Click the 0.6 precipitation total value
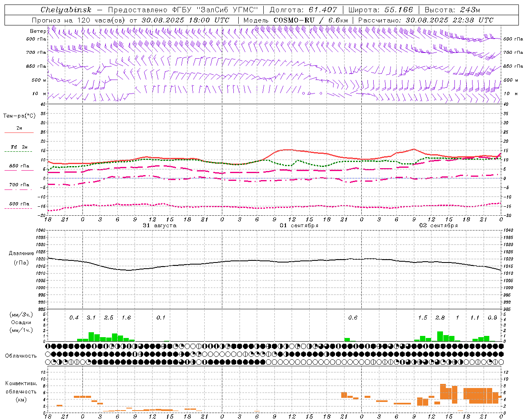Image resolution: width=525 pixels, height=420 pixels. [353, 318]
